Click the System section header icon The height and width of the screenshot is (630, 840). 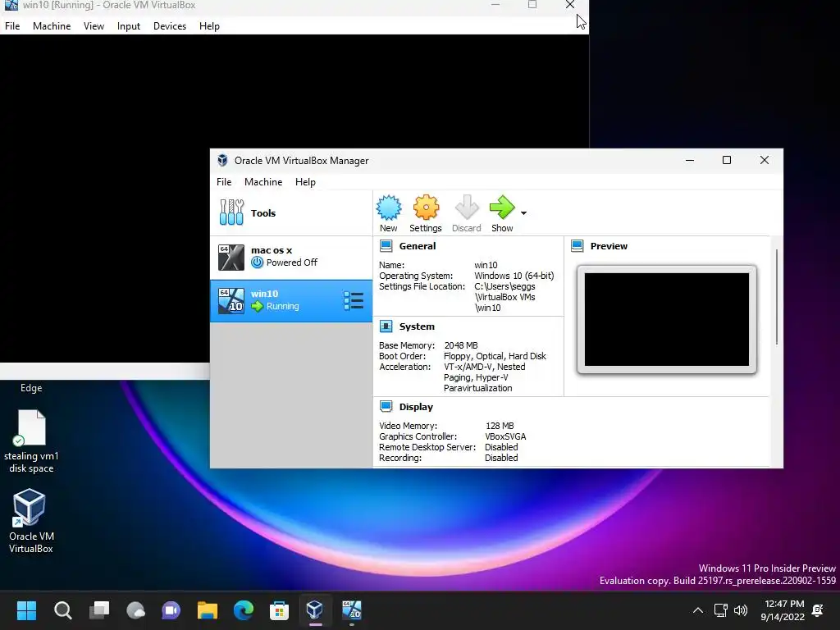pyautogui.click(x=386, y=326)
